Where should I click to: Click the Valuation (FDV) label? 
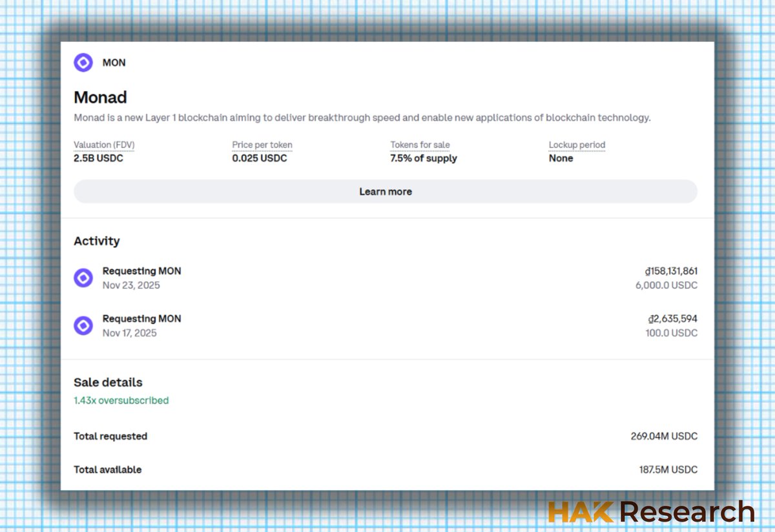(x=104, y=145)
